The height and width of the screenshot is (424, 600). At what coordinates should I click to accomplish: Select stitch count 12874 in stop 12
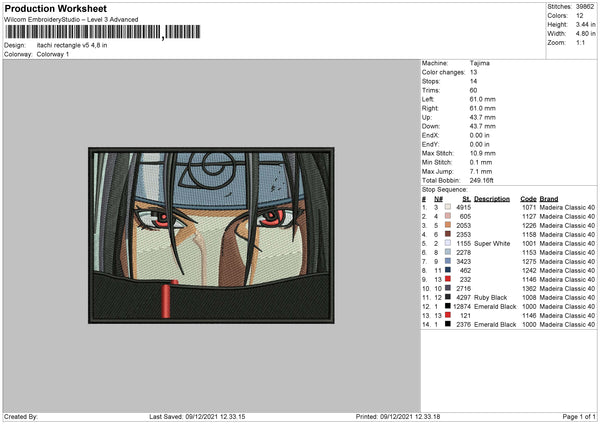point(462,307)
